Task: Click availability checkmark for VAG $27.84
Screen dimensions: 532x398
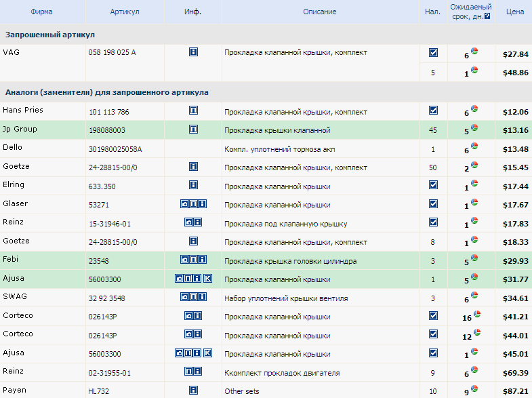Action: point(433,53)
